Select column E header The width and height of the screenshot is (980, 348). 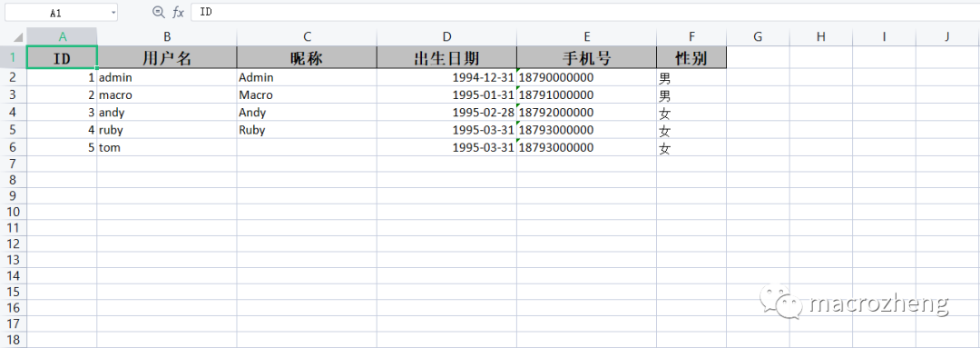pyautogui.click(x=587, y=36)
